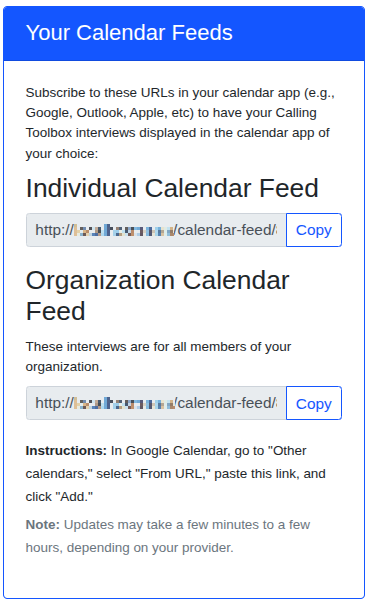Click the "Your Calendar Feeds" header title

(129, 33)
